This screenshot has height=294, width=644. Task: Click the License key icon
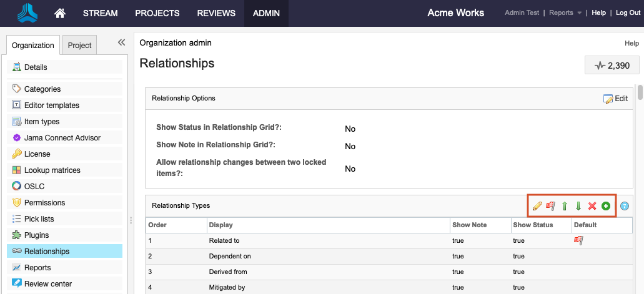16,154
